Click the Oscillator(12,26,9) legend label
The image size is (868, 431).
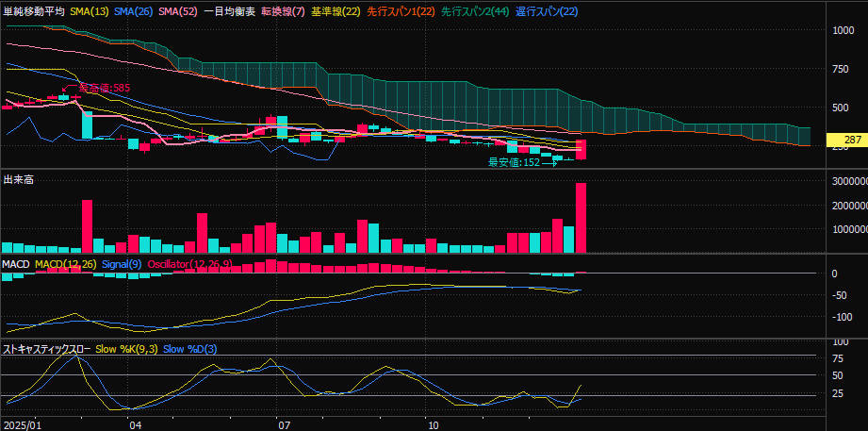tap(188, 264)
